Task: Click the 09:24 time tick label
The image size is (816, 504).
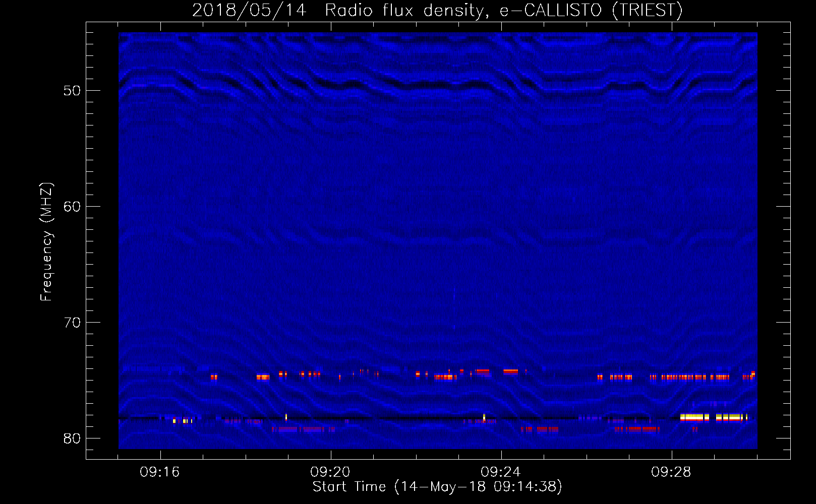Action: [x=501, y=472]
